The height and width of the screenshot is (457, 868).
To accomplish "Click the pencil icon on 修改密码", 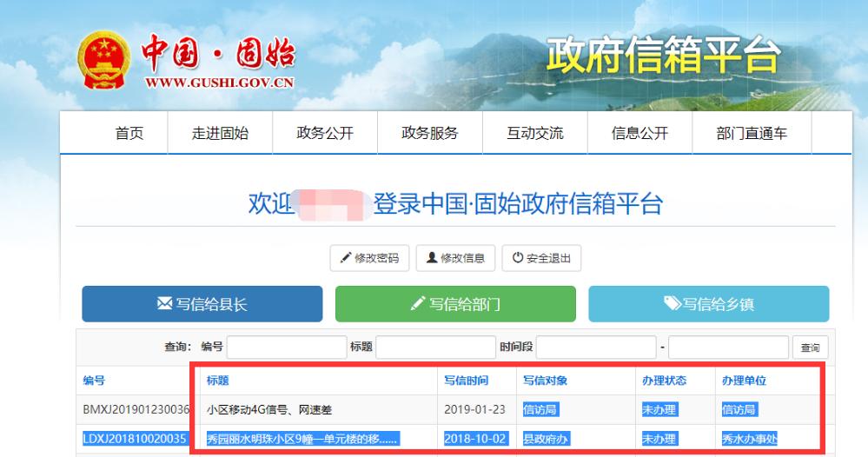I will (346, 258).
